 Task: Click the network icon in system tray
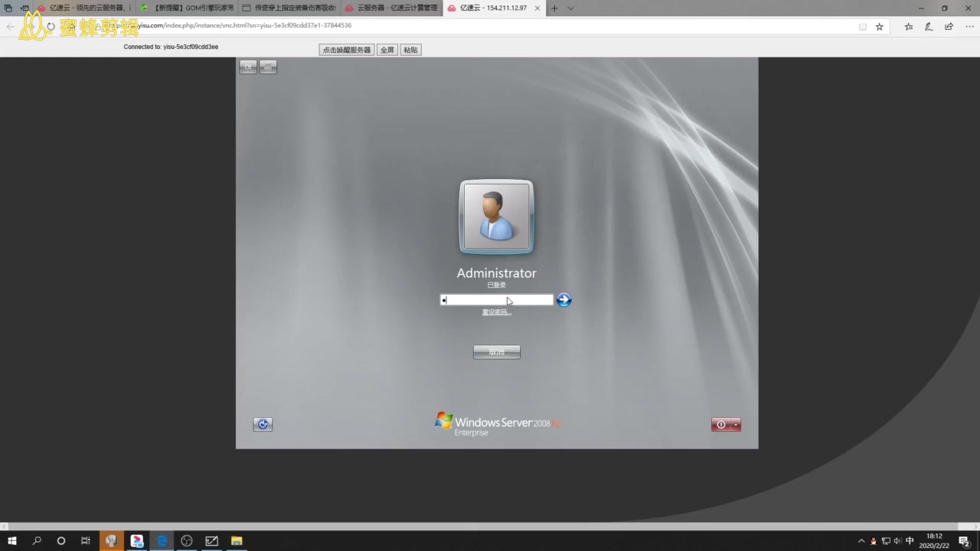coord(886,541)
